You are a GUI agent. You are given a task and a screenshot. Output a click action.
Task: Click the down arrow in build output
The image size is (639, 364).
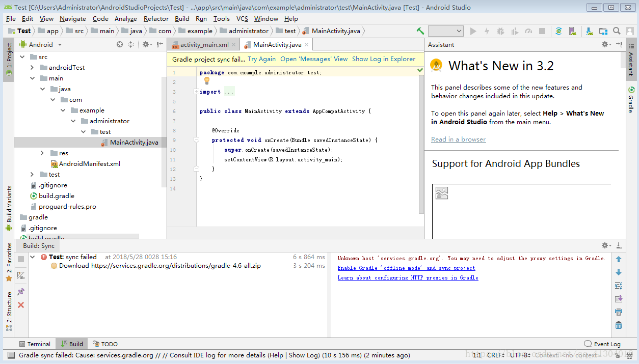click(x=619, y=272)
